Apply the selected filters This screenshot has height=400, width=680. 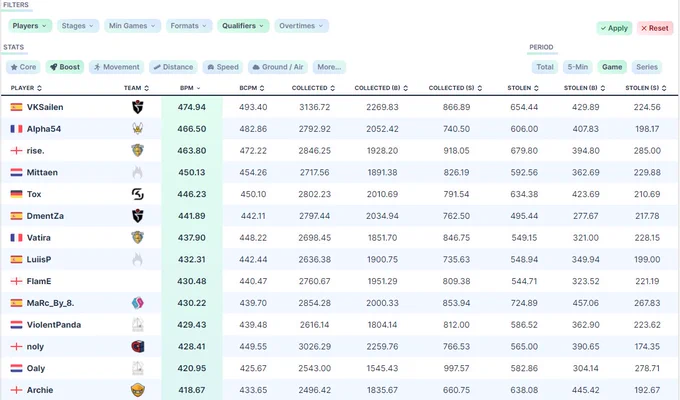pos(614,28)
